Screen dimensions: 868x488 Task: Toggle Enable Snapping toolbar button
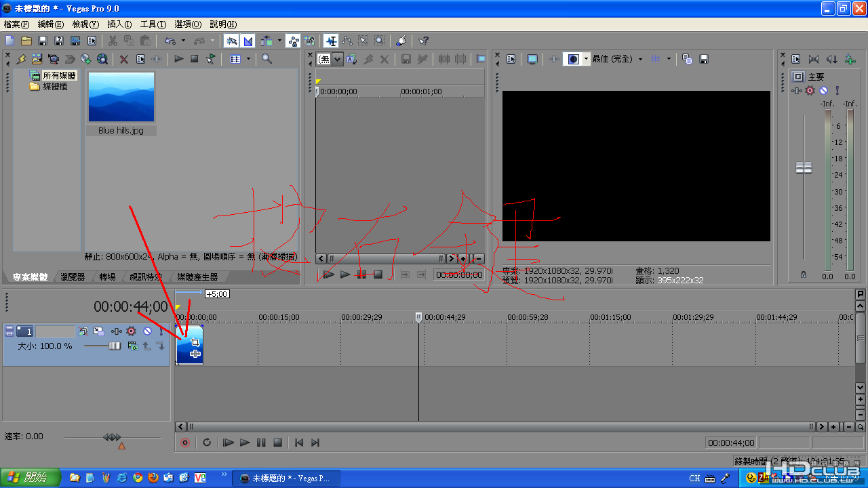[232, 41]
